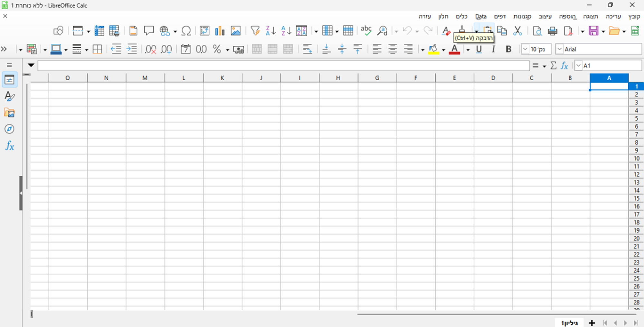Toggle Italic formatting
The height and width of the screenshot is (327, 644).
click(493, 50)
